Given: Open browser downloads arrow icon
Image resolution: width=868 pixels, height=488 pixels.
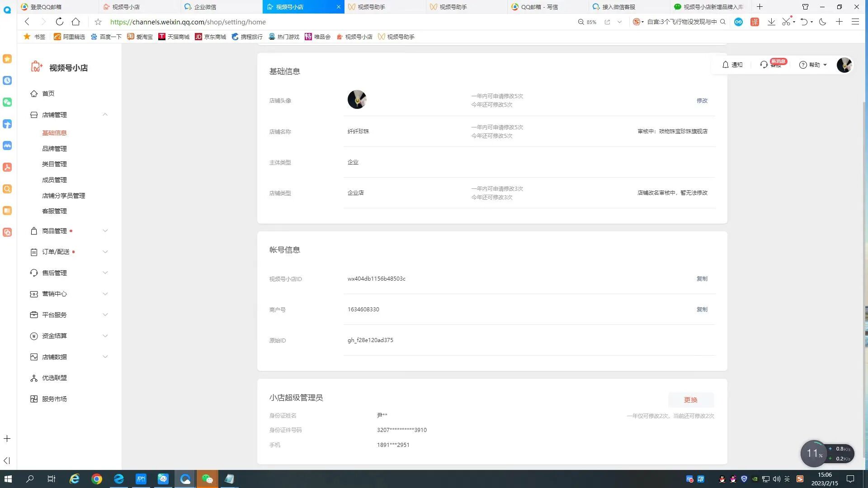Looking at the screenshot, I should click(x=771, y=22).
